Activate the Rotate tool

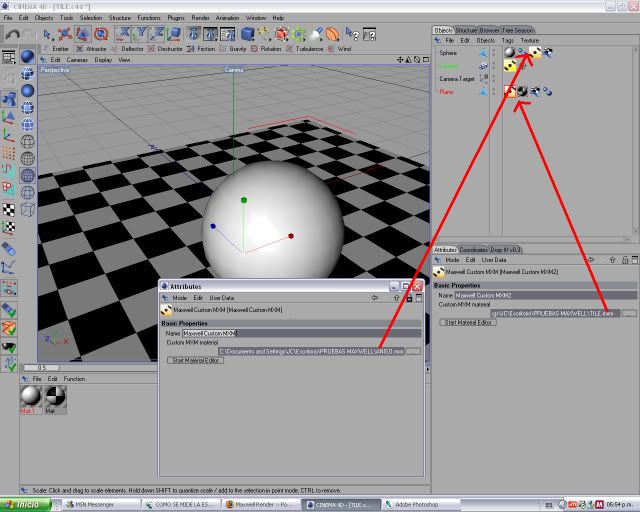click(x=101, y=34)
